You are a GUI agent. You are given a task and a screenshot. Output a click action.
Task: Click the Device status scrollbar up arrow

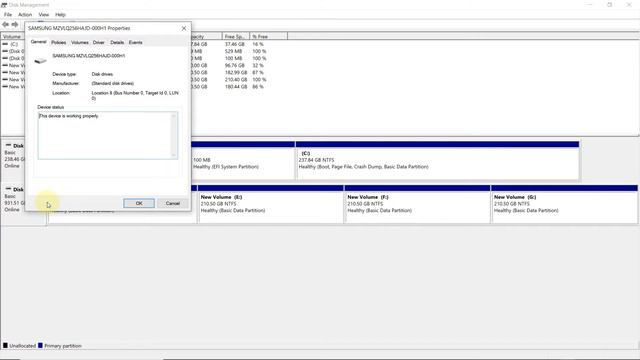click(x=173, y=116)
